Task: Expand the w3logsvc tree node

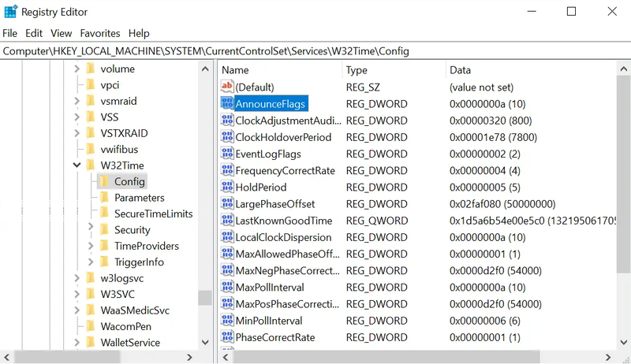Action: 77,277
